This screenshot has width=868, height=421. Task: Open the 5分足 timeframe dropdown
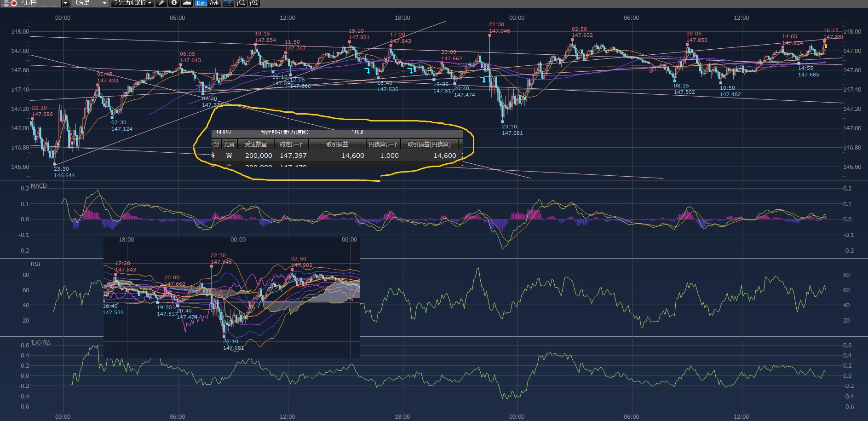click(104, 3)
